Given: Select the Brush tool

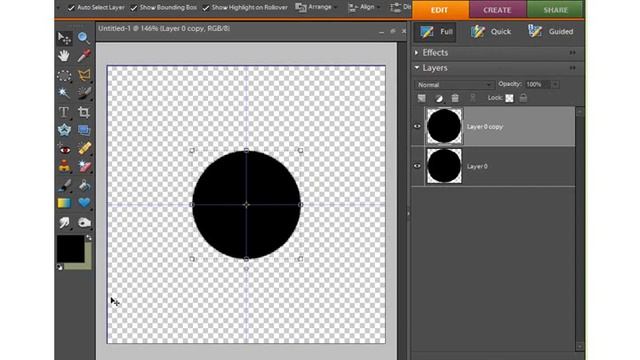Looking at the screenshot, I should [64, 186].
